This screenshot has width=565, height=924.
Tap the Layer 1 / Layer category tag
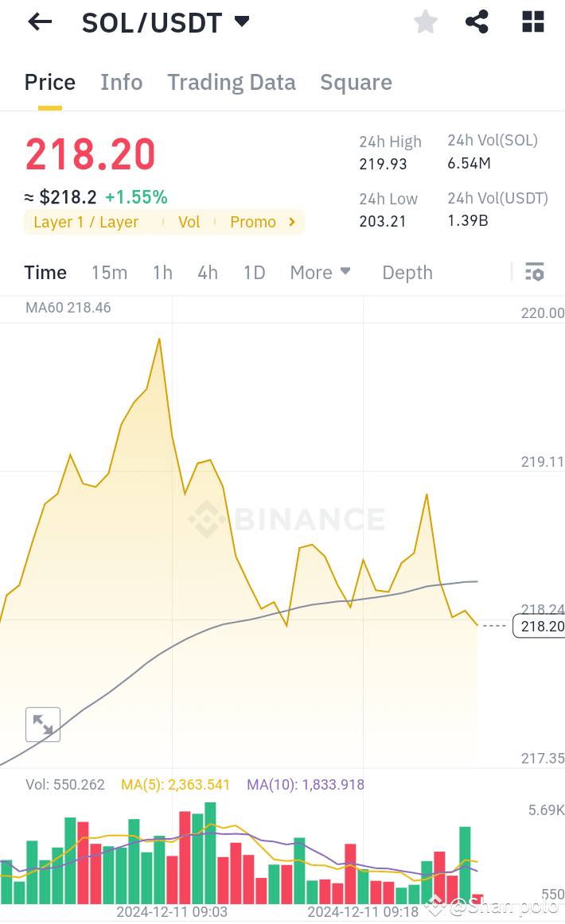[x=85, y=222]
